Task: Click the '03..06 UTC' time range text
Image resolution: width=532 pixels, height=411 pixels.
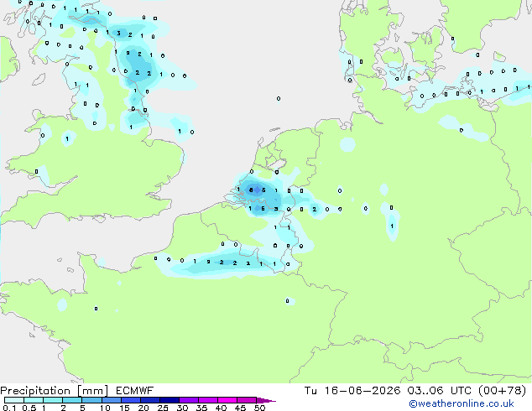Action: (x=439, y=391)
